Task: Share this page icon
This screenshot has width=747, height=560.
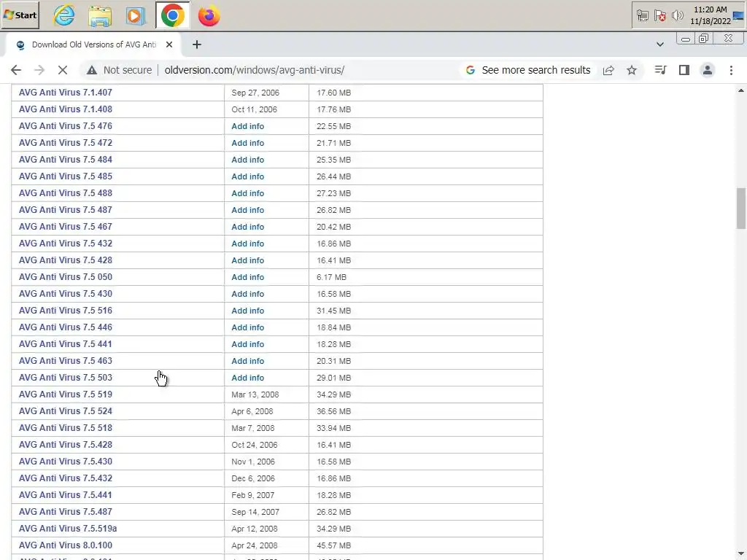Action: [x=608, y=70]
